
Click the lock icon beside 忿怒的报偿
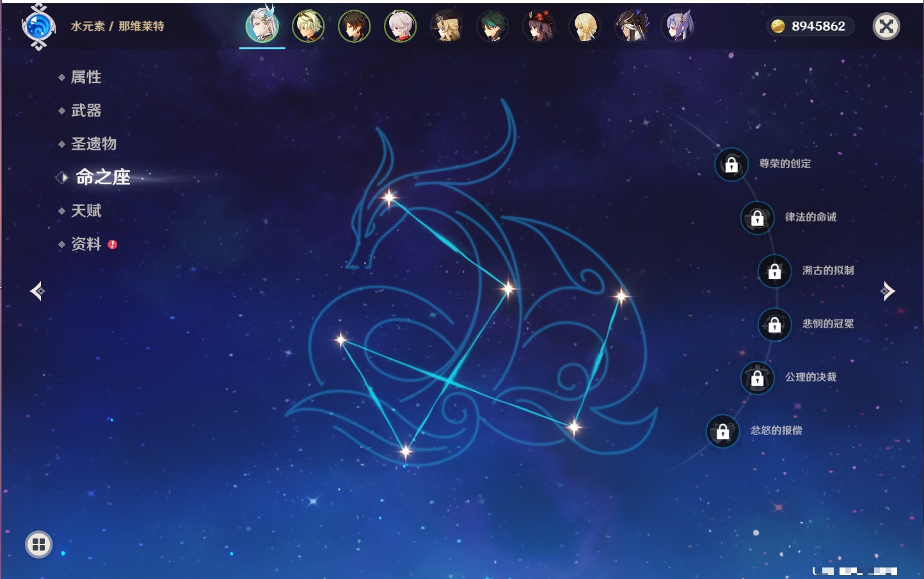pos(722,431)
